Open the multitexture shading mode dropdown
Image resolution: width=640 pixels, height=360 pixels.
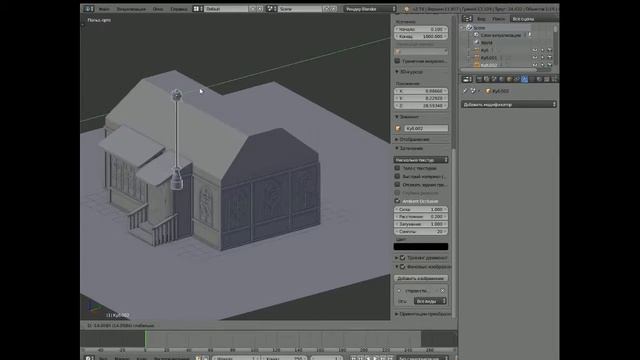click(421, 160)
